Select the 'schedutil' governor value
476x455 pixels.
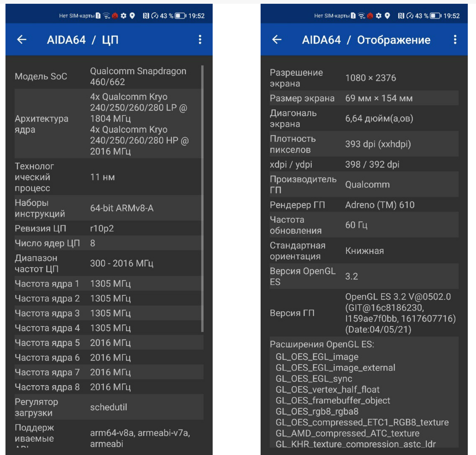pos(109,407)
